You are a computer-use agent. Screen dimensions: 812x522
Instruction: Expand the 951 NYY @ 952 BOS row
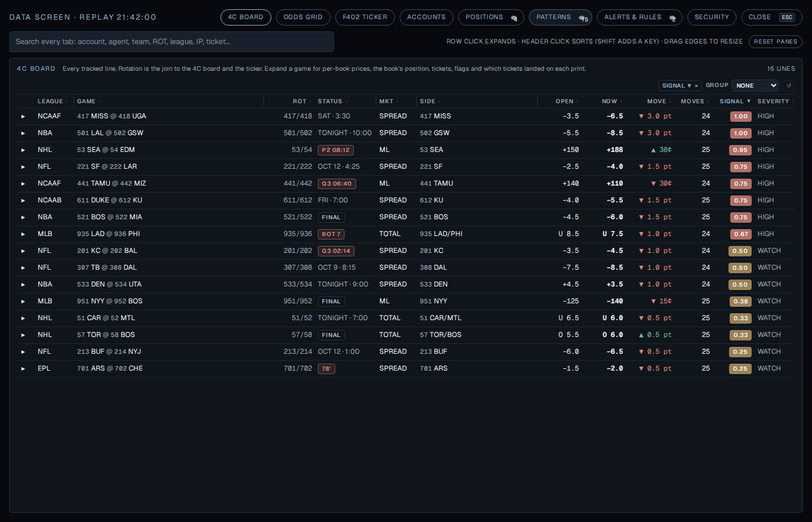coord(23,302)
